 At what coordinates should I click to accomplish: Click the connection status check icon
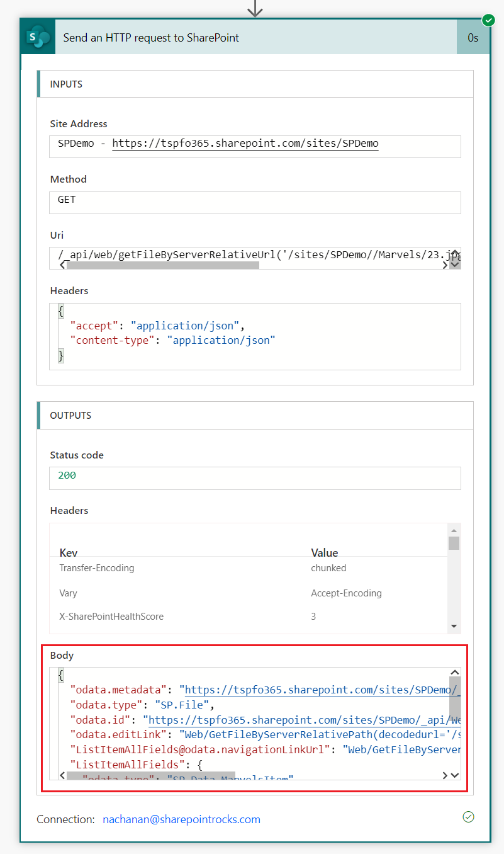[x=468, y=817]
